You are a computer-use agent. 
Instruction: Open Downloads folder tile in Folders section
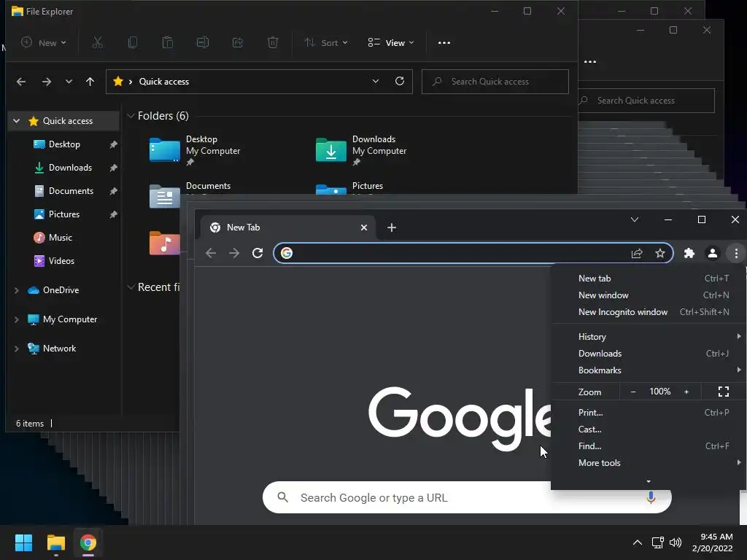(362, 150)
